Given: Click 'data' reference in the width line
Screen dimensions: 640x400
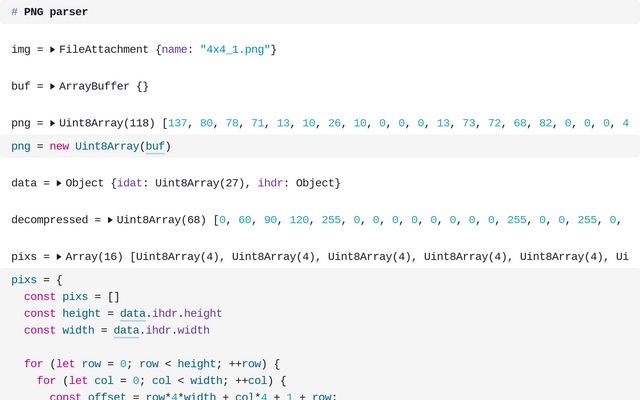Looking at the screenshot, I should click(126, 330).
